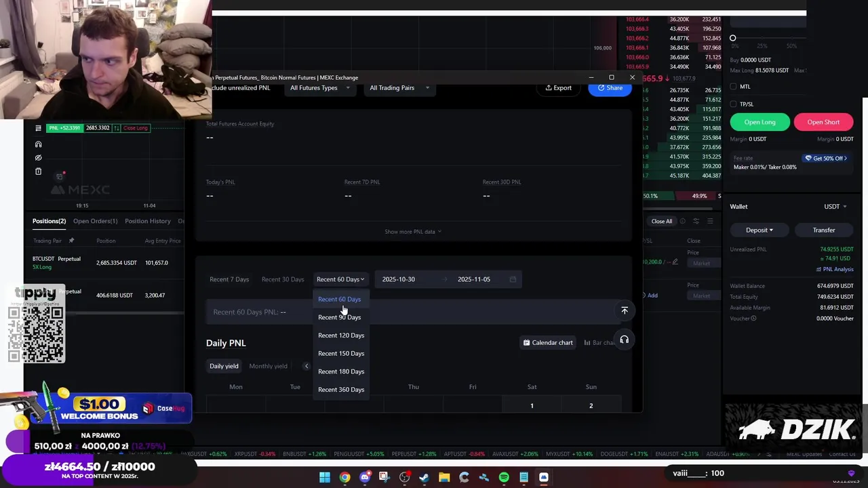Image resolution: width=868 pixels, height=488 pixels.
Task: Click the scroll-to-top arrow icon
Action: point(625,310)
